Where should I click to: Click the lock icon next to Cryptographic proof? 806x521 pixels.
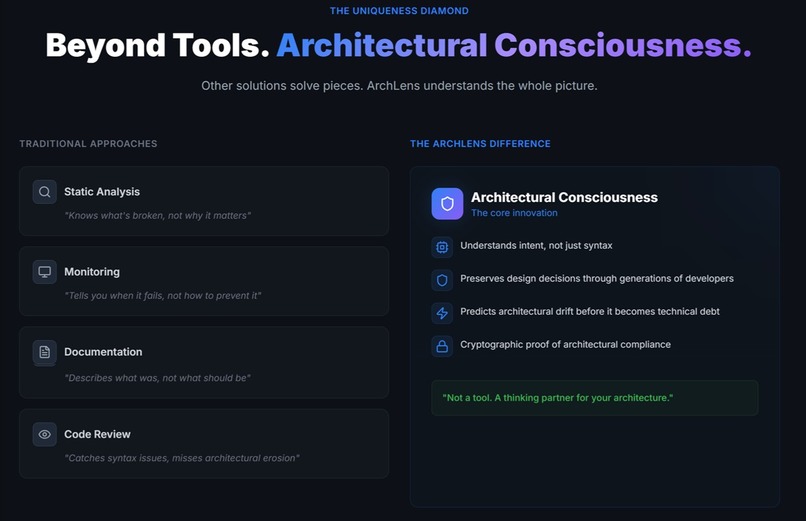442,346
